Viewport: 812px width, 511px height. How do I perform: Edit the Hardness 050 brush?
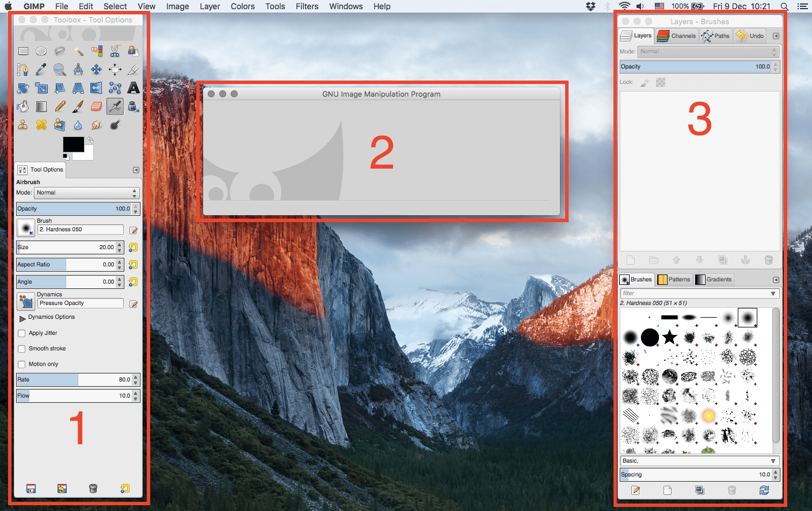tap(134, 230)
